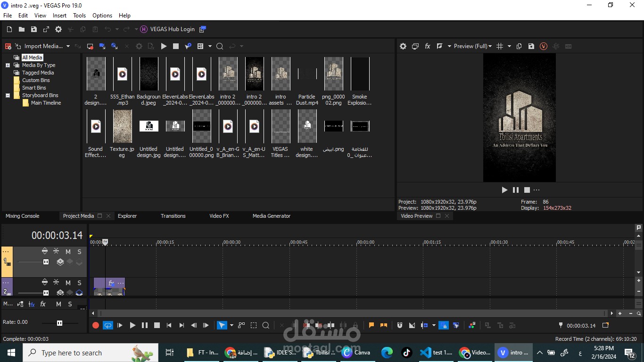Image resolution: width=644 pixels, height=362 pixels.
Task: Open the Master Bus FX icon
Action: pos(43,304)
